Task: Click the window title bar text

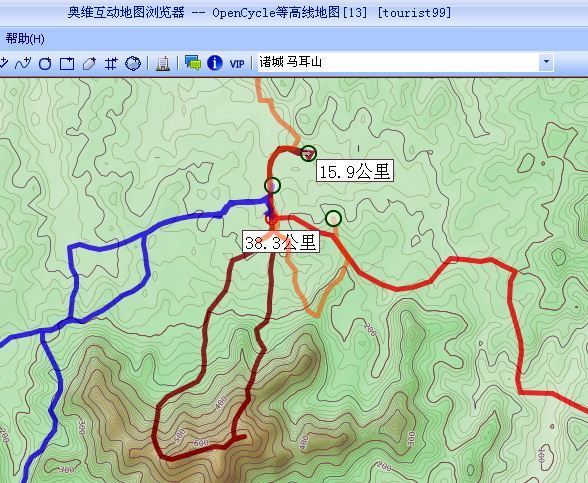Action: (x=260, y=13)
